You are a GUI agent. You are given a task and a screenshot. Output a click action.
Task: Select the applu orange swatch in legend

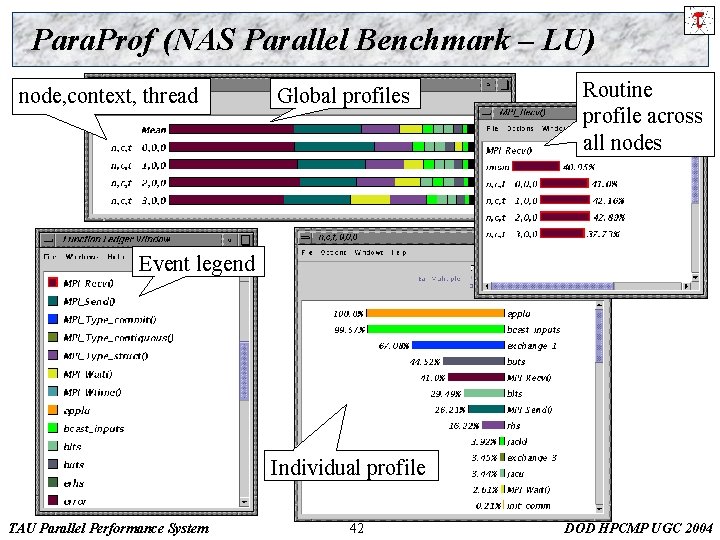point(53,410)
